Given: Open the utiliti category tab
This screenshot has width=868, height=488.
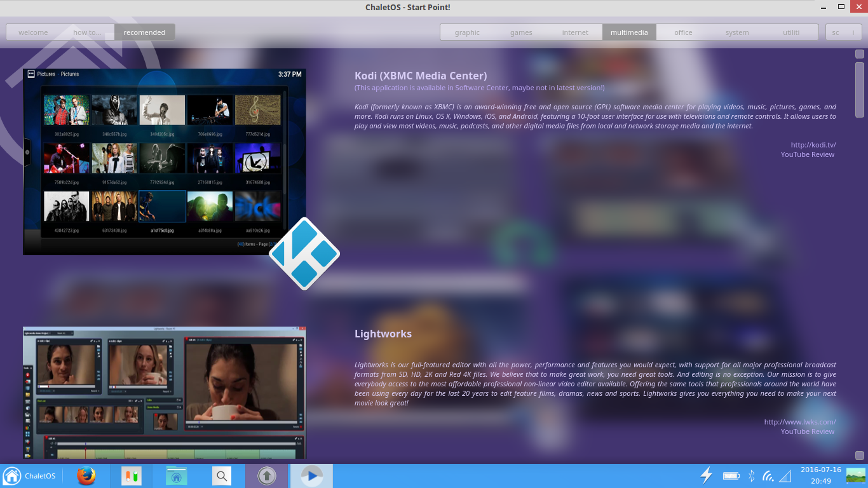Looking at the screenshot, I should 791,32.
